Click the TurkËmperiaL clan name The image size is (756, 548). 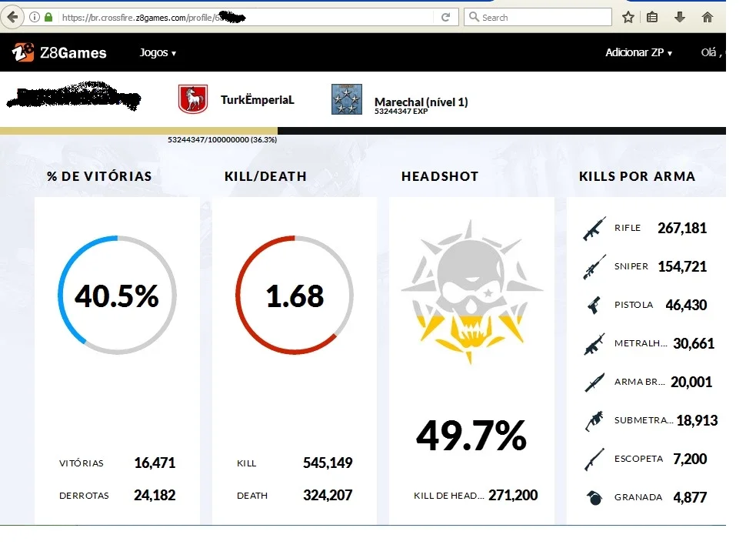point(258,100)
